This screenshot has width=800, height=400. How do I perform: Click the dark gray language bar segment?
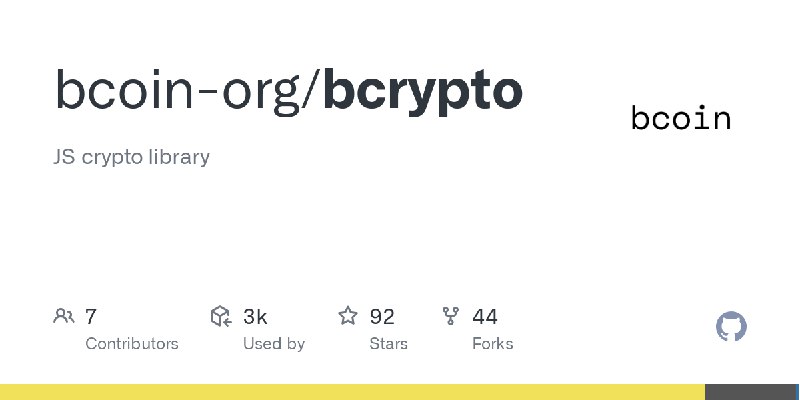751,392
